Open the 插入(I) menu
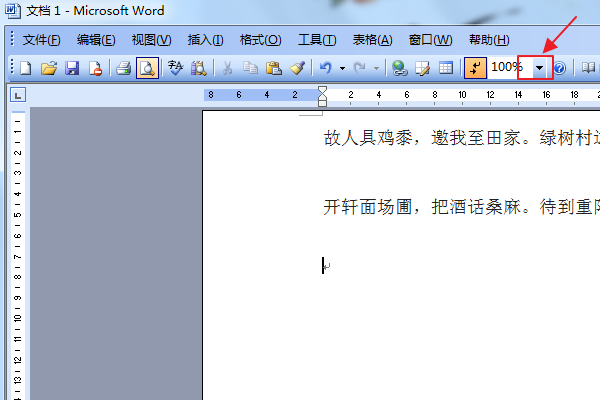600x400 pixels. point(205,40)
